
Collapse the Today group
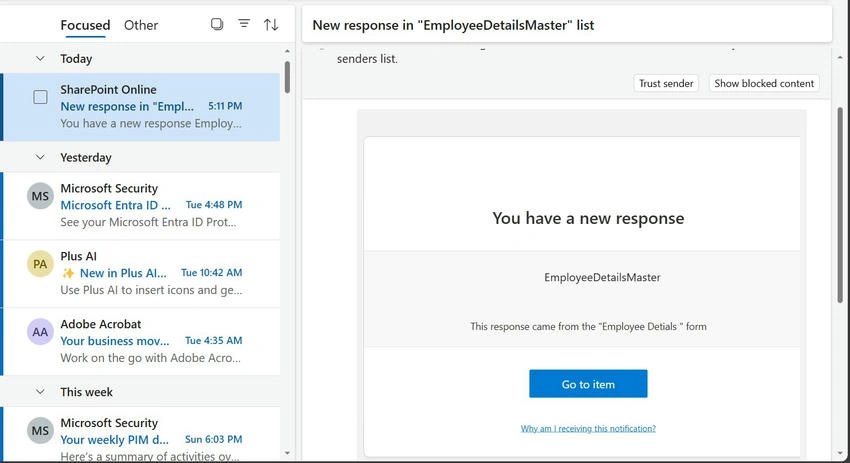pos(40,59)
